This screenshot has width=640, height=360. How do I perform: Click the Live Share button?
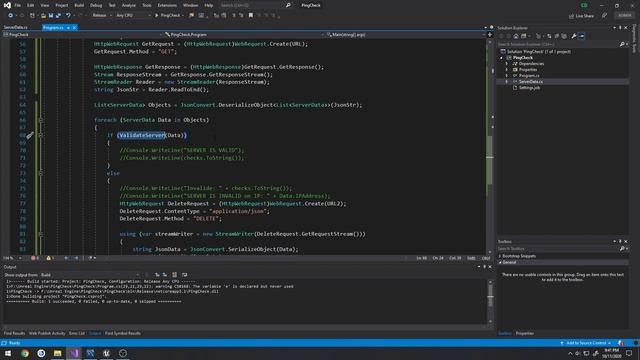pyautogui.click(x=581, y=16)
